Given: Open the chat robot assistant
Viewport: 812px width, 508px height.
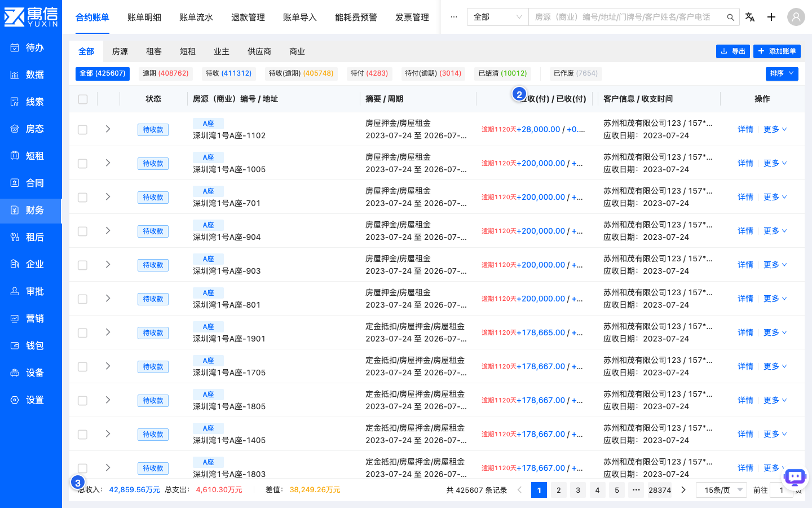Looking at the screenshot, I should coord(795,478).
